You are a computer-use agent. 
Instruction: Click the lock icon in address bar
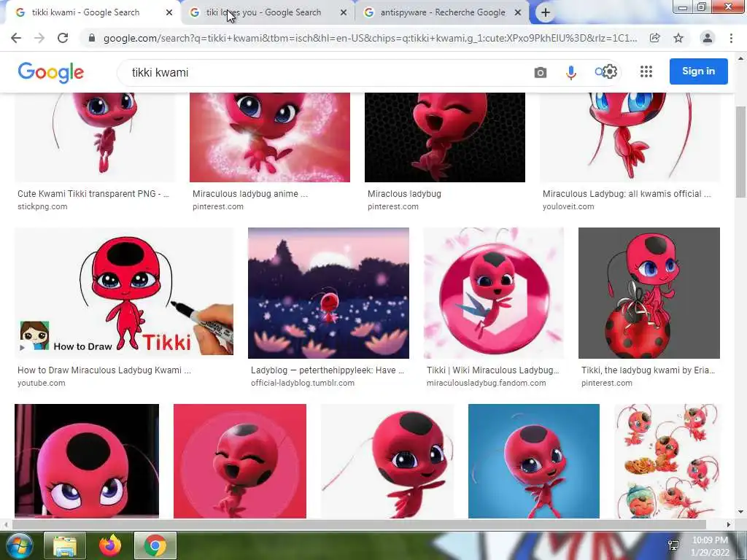[x=92, y=38]
